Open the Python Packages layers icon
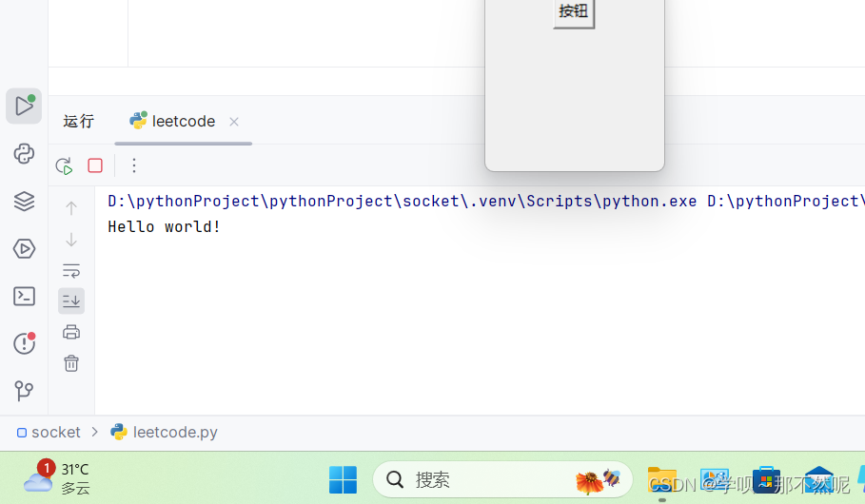Image resolution: width=865 pixels, height=504 pixels. [x=24, y=202]
